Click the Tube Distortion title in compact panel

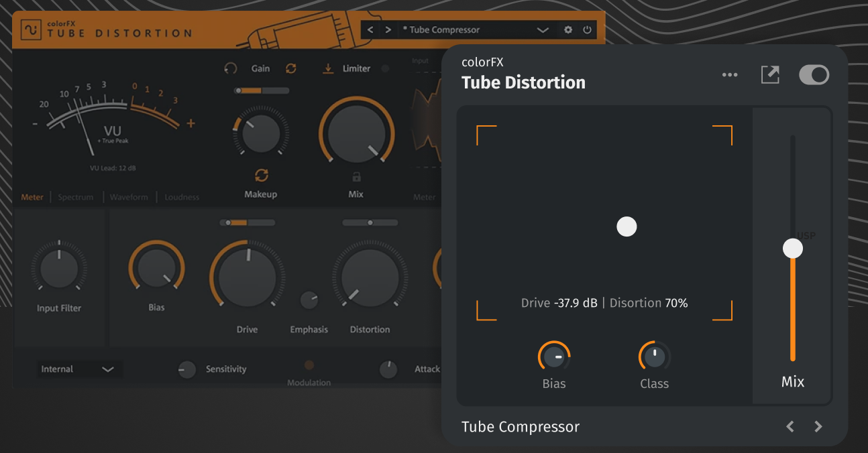point(523,82)
